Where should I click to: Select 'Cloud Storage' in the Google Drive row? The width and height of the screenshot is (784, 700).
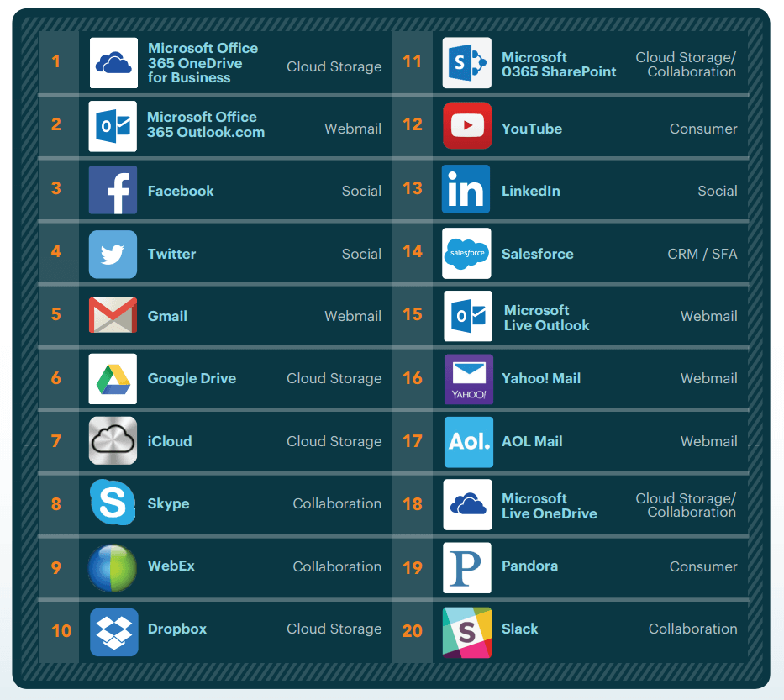334,378
